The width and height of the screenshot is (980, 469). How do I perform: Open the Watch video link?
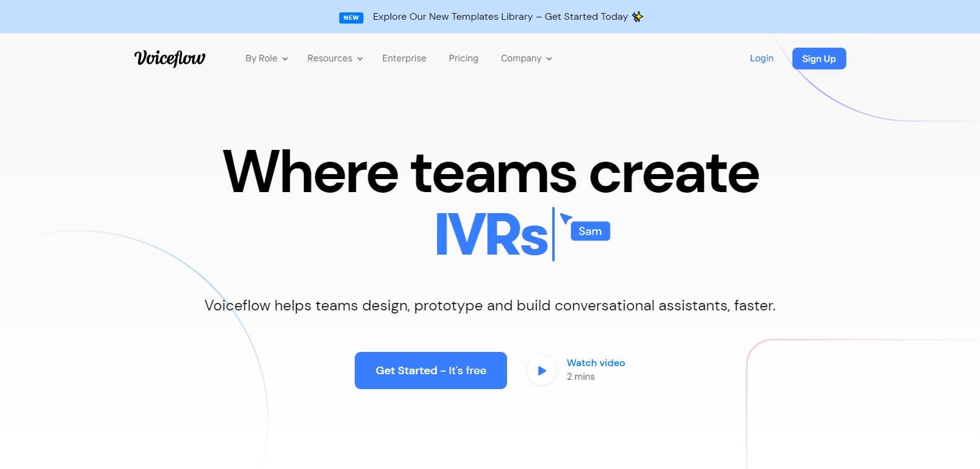coord(596,363)
